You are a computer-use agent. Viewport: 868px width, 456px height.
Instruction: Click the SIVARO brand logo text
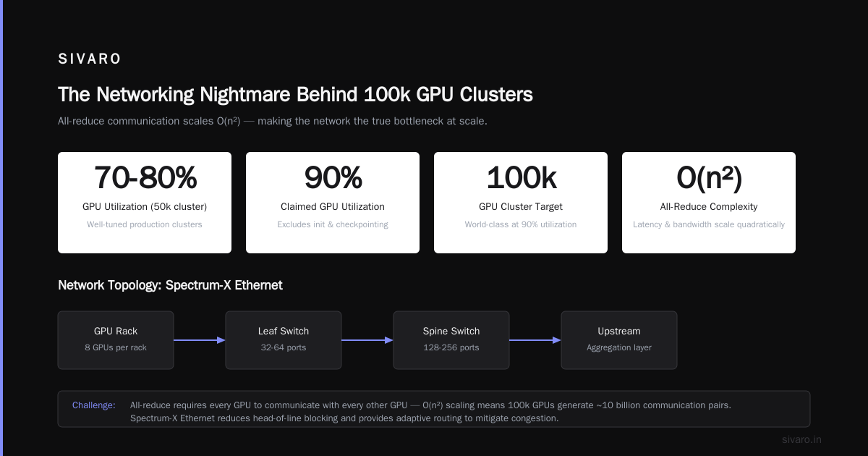click(90, 59)
